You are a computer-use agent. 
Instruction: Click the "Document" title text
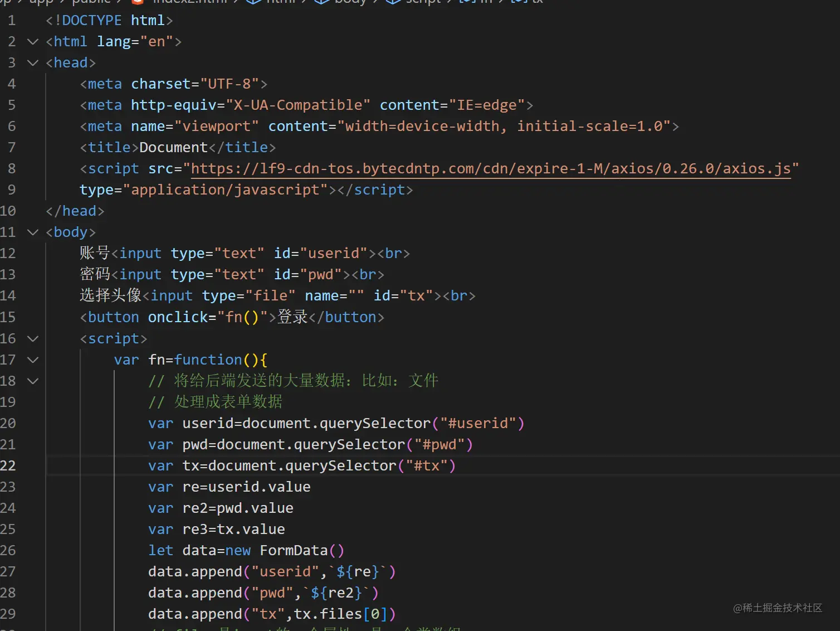[x=173, y=148]
